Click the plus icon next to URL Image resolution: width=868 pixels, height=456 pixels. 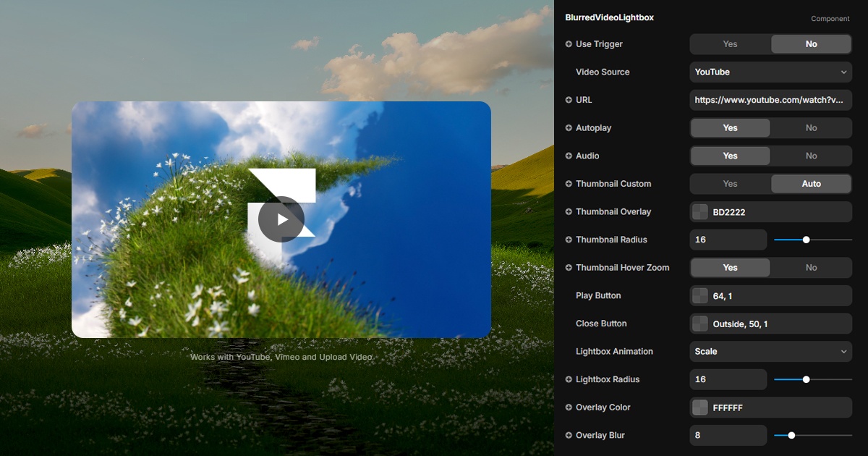pos(569,100)
